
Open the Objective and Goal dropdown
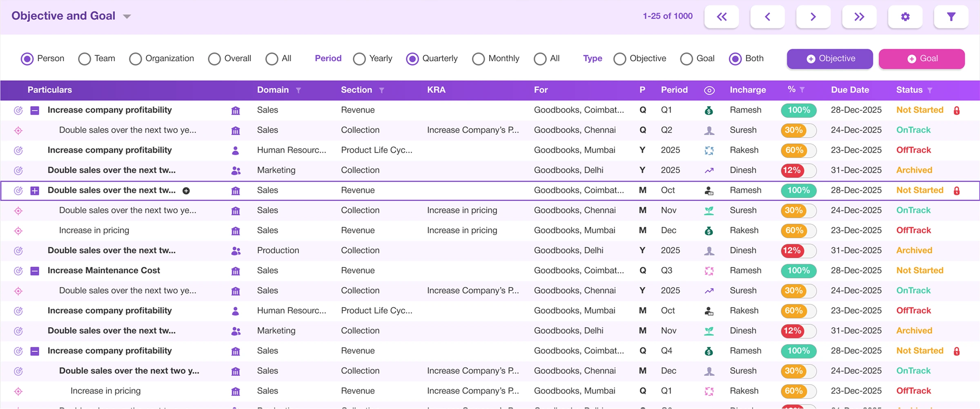pyautogui.click(x=127, y=16)
